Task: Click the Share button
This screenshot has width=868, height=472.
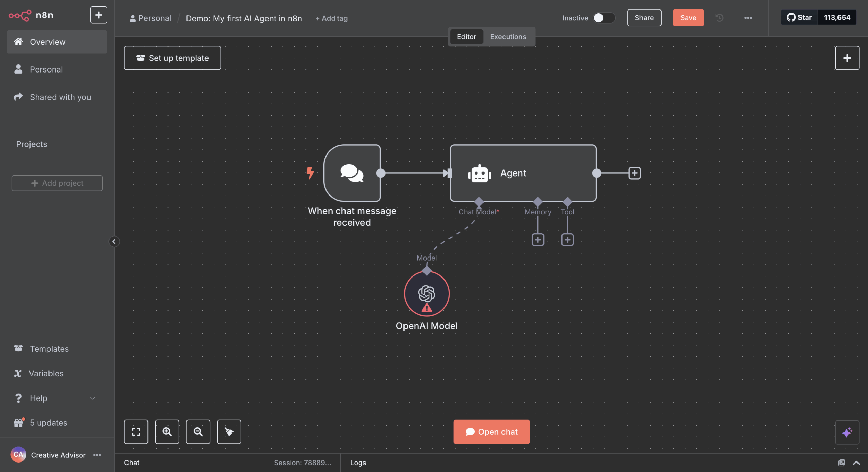Action: point(644,18)
